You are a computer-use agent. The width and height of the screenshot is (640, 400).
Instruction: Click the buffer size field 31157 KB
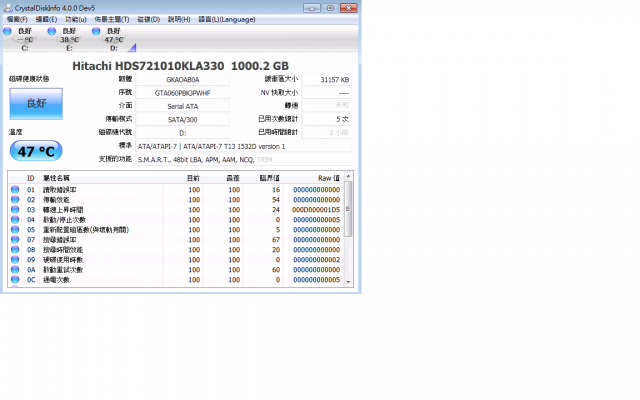(327, 80)
